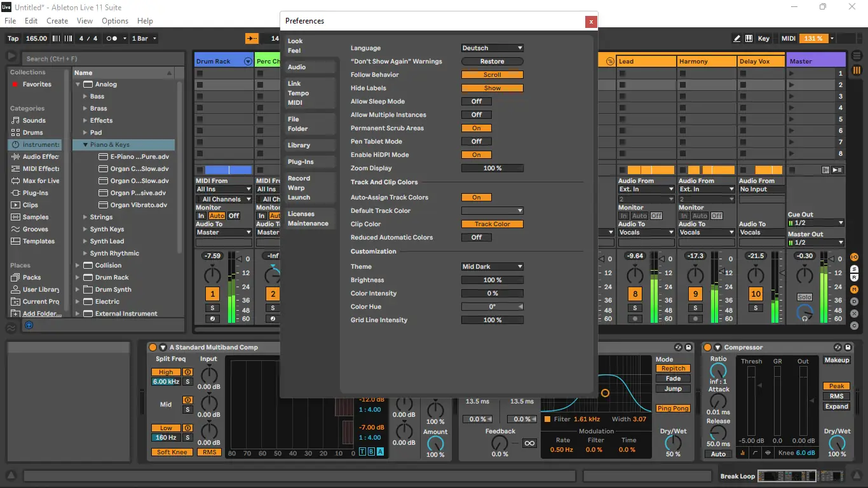Restore the Don't Show Again warnings
Viewport: 868px width, 488px height.
pyautogui.click(x=492, y=62)
